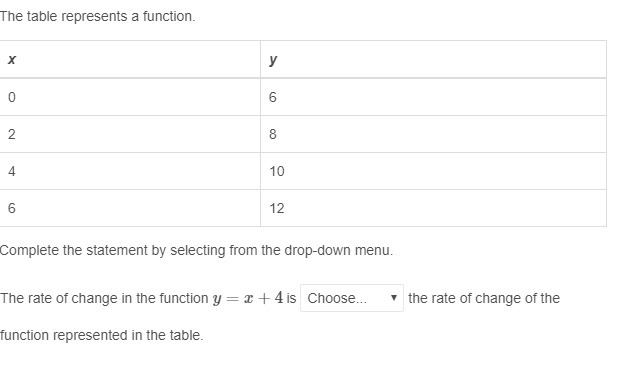617x368 pixels.
Task: Click the x value 4 cell
Action: click(130, 171)
